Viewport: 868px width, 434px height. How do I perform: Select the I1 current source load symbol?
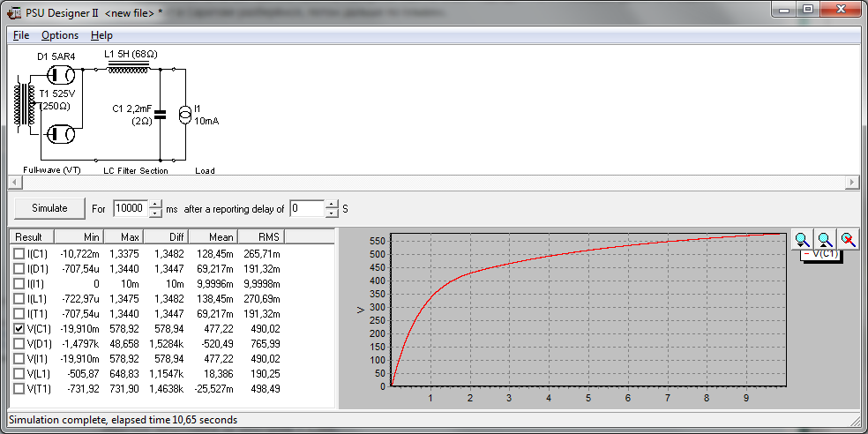click(183, 114)
